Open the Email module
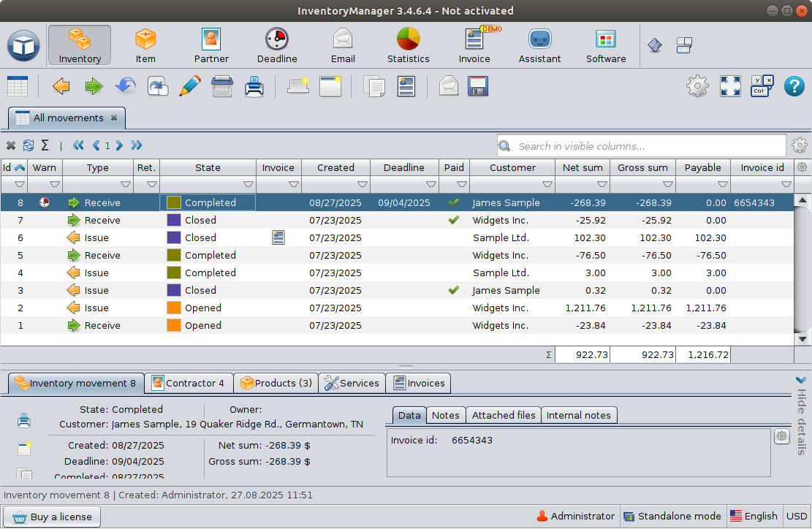Image resolution: width=812 pixels, height=529 pixels. (x=343, y=45)
